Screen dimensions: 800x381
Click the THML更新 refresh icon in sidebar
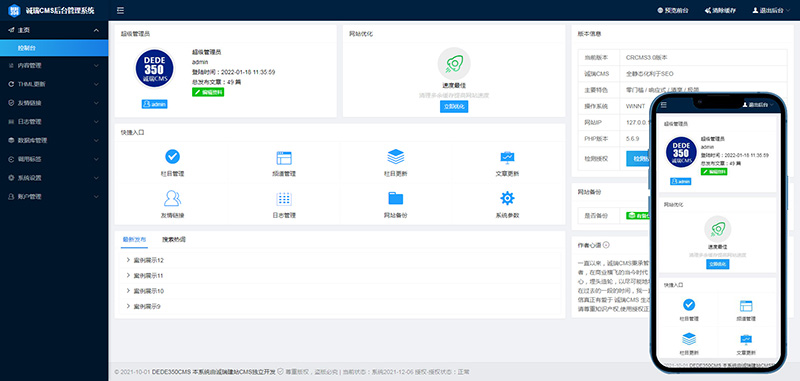[12, 84]
